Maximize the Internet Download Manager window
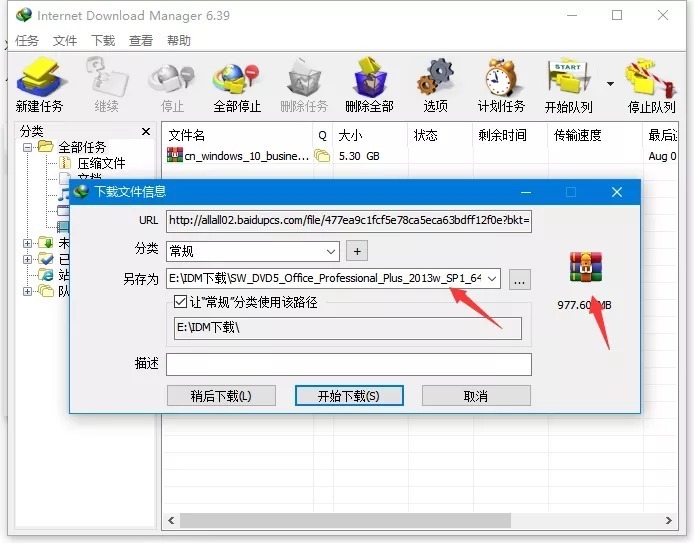Viewport: 694px width, 543px height. 617,15
